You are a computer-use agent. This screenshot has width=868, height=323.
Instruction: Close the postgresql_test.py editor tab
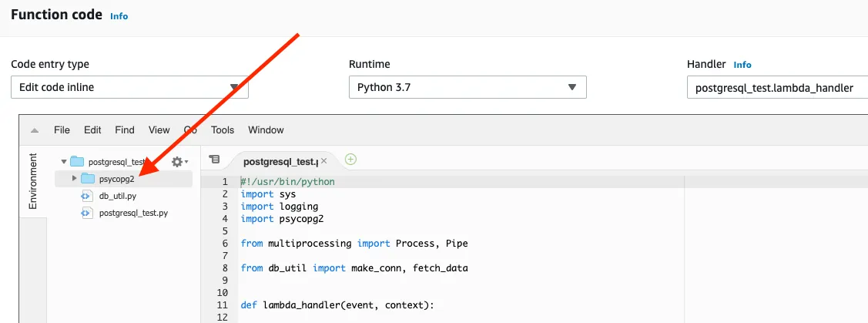point(324,161)
